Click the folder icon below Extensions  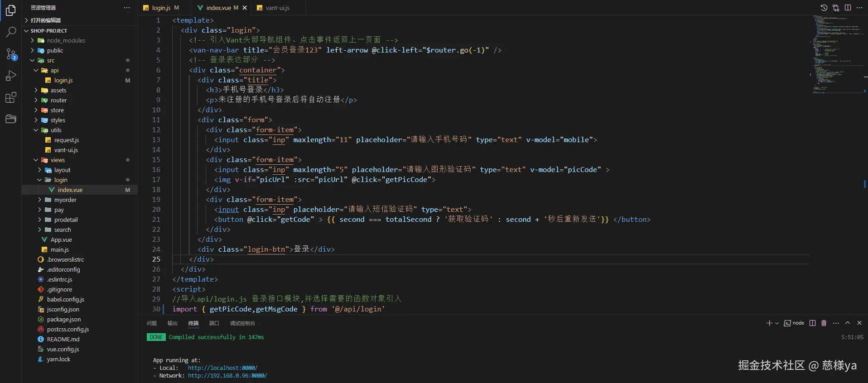click(x=11, y=119)
